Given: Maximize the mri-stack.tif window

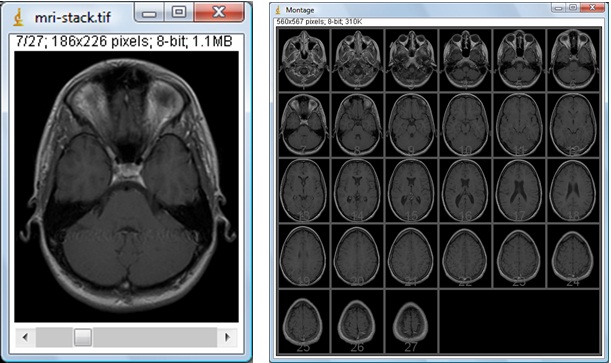Looking at the screenshot, I should (x=178, y=13).
